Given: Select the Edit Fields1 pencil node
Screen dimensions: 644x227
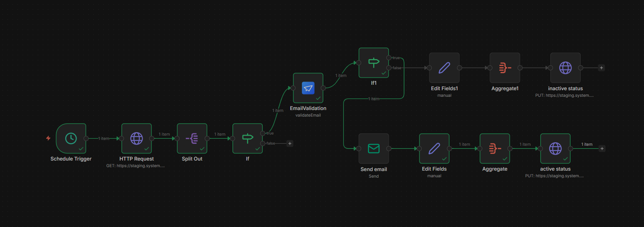Looking at the screenshot, I should pyautogui.click(x=444, y=68).
